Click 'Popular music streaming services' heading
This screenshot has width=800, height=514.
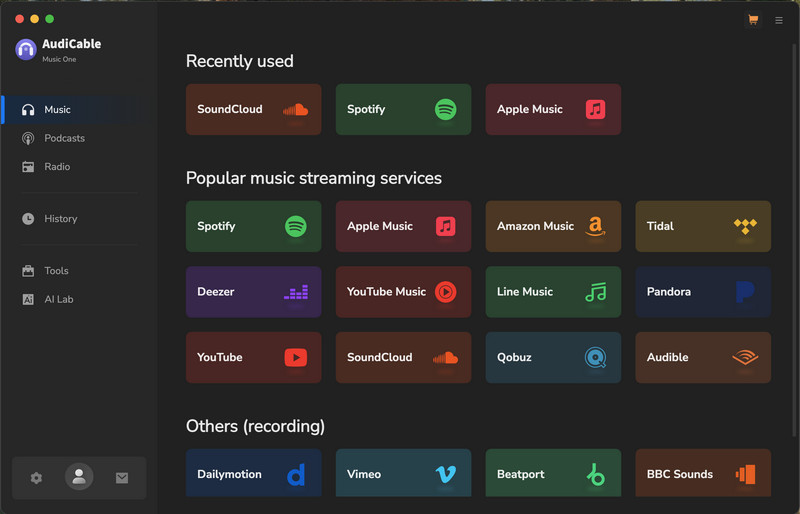pyautogui.click(x=314, y=178)
